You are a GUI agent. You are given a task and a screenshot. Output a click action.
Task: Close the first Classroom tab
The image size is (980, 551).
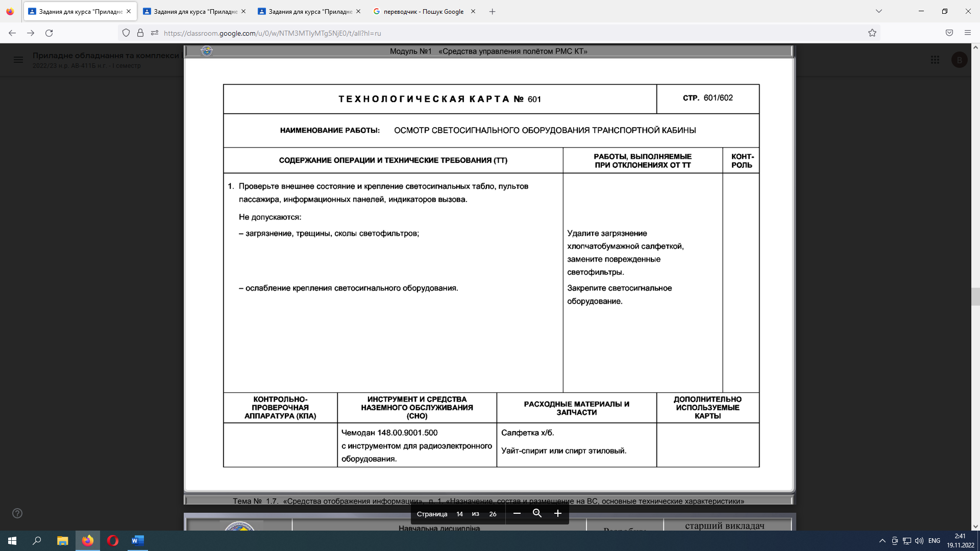coord(129,11)
